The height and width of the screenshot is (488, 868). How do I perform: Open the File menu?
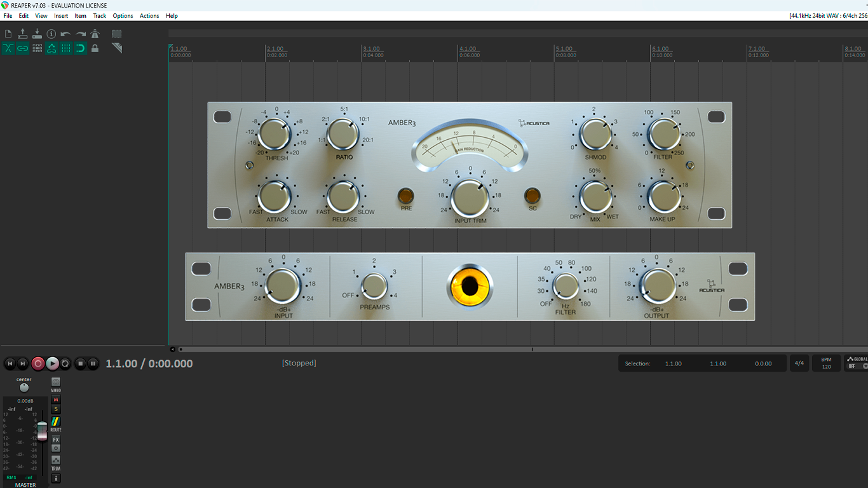tap(8, 16)
